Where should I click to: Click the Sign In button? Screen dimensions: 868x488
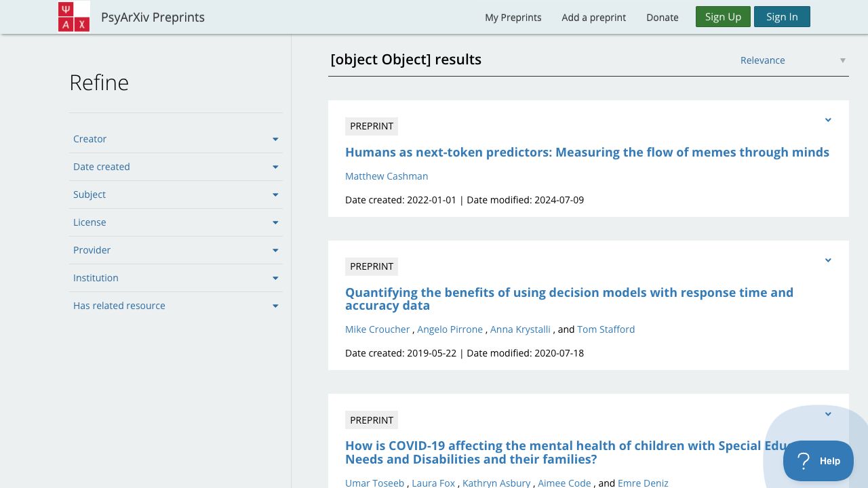click(x=782, y=17)
